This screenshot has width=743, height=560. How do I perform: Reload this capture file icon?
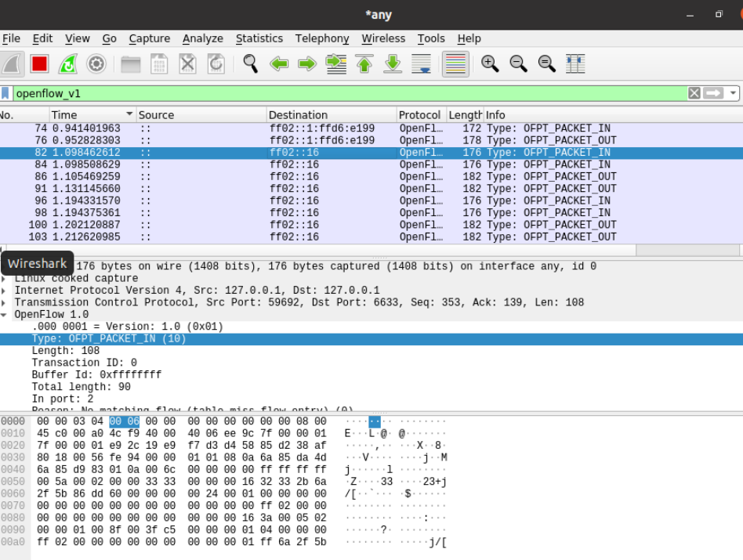(x=216, y=63)
